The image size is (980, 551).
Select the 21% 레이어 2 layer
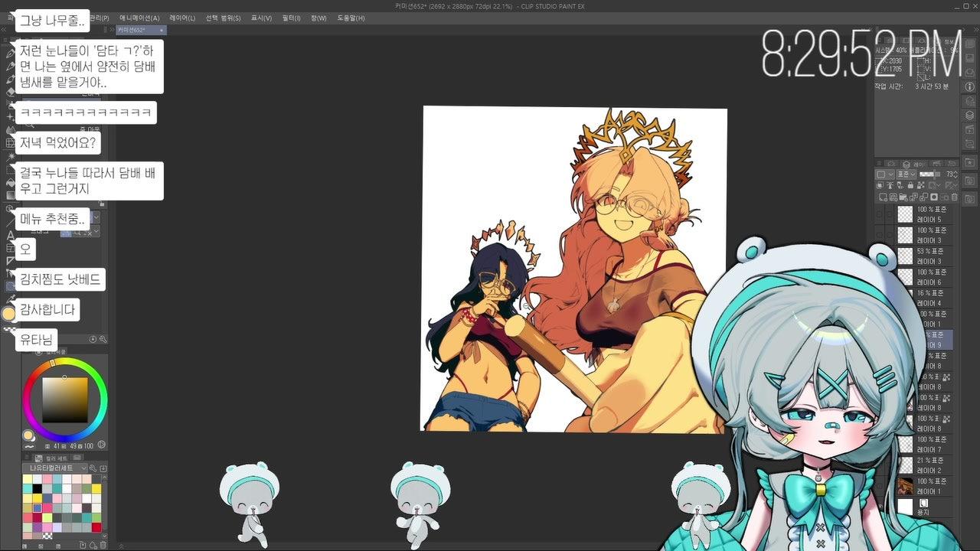pyautogui.click(x=924, y=465)
